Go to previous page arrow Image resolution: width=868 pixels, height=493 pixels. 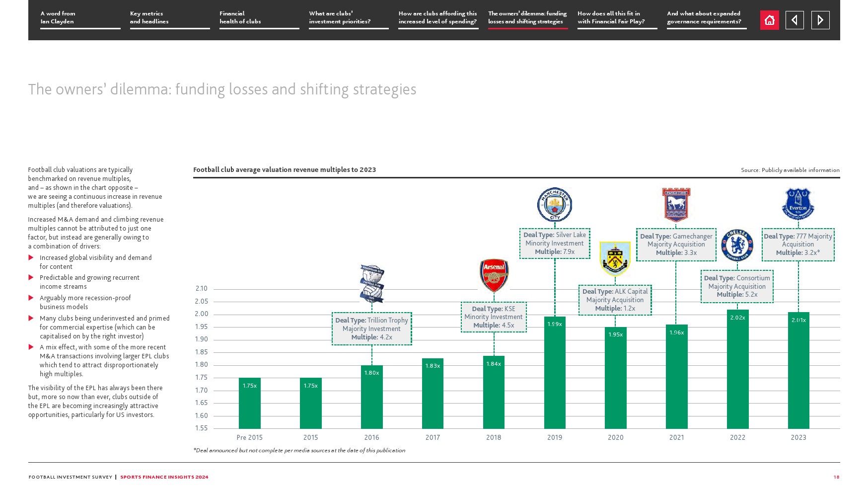(x=795, y=20)
